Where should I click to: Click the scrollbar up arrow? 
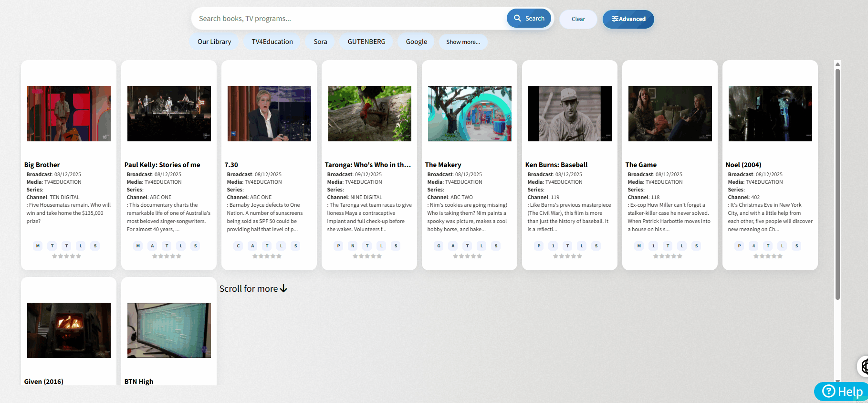[837, 64]
